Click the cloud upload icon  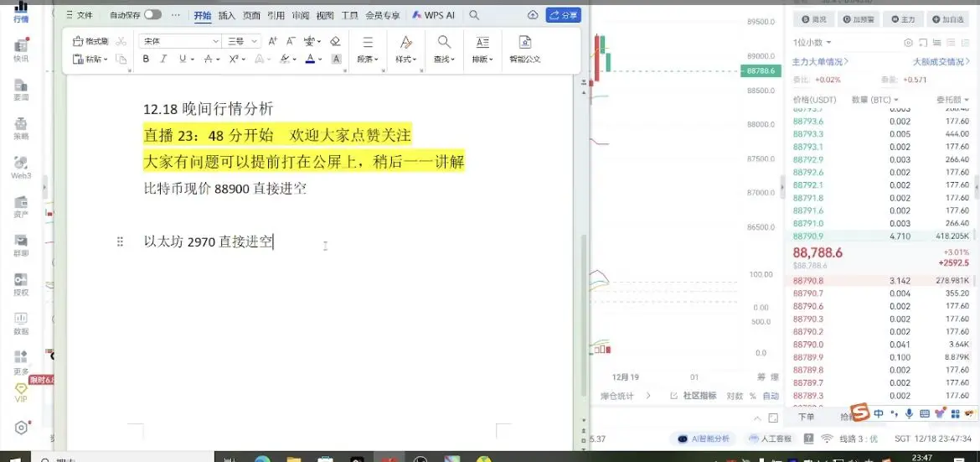533,15
